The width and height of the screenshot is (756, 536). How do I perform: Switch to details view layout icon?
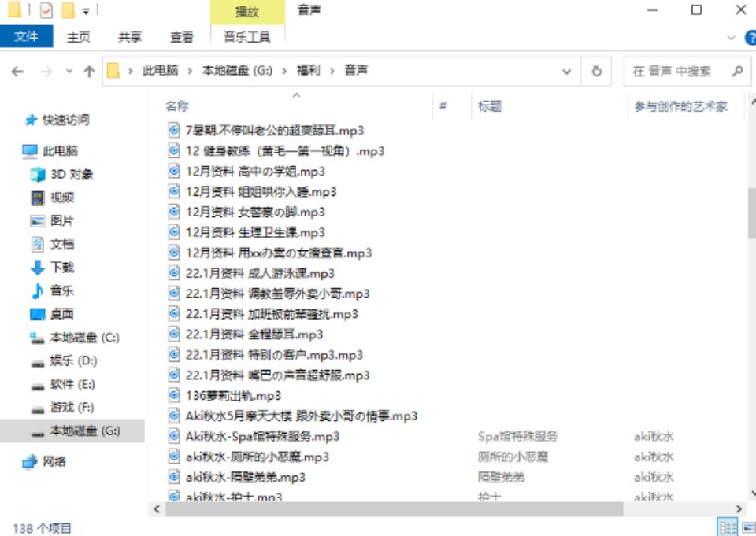pos(727,527)
